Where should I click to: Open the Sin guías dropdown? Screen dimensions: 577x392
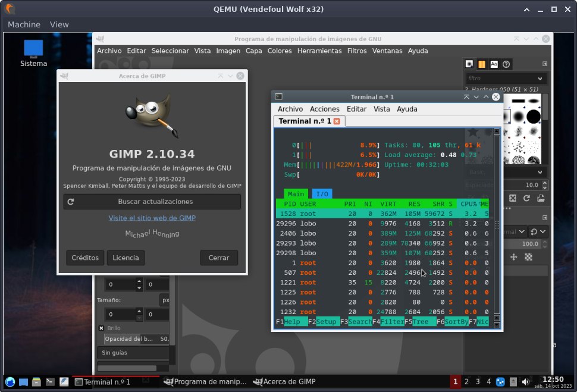[x=133, y=353]
